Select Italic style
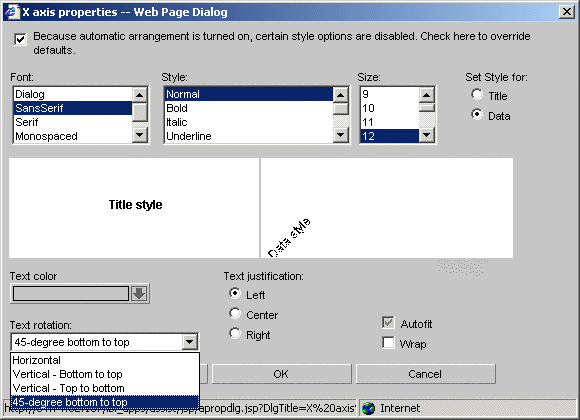This screenshot has width=580, height=420. click(x=249, y=122)
